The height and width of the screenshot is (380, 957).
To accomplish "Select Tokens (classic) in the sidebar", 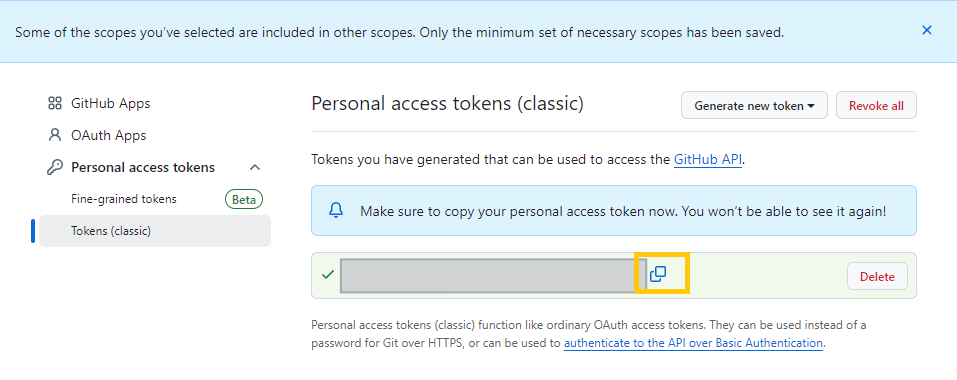I will coord(155,231).
